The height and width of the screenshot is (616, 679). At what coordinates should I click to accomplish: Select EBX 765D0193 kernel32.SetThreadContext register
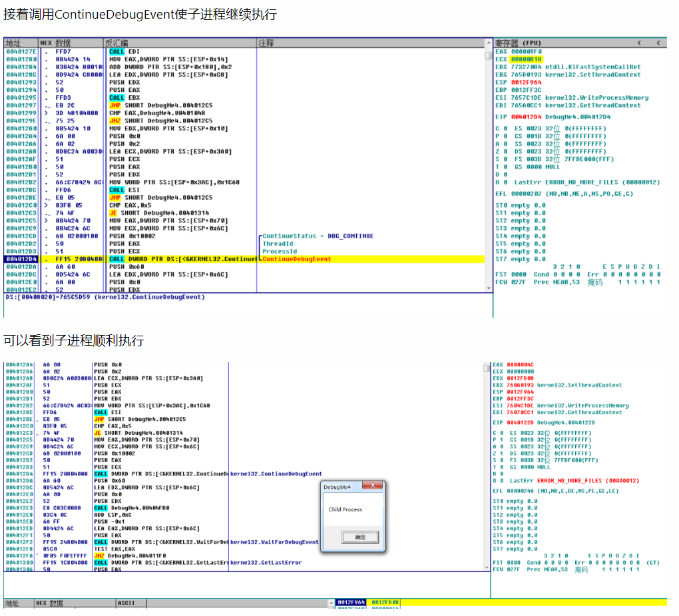point(568,75)
